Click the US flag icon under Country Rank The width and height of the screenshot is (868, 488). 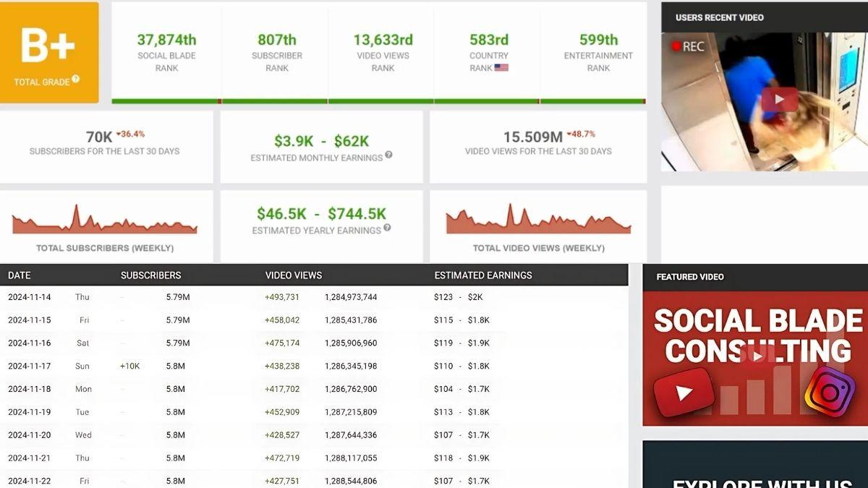(x=501, y=68)
